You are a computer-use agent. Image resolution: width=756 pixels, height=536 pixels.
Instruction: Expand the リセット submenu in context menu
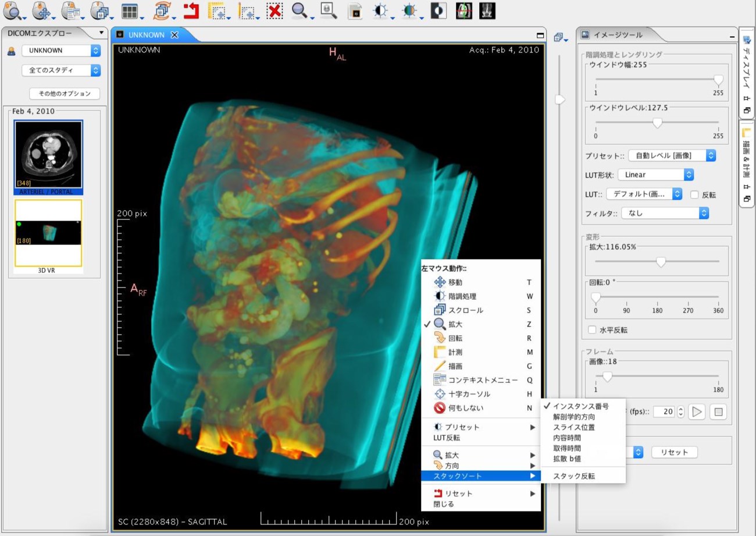pyautogui.click(x=481, y=494)
